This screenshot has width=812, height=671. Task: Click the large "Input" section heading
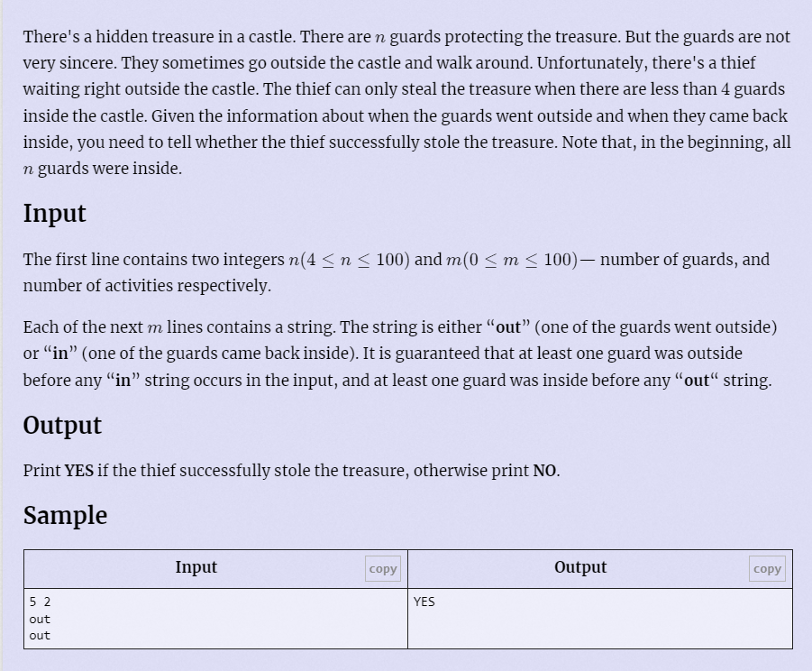[x=54, y=214]
